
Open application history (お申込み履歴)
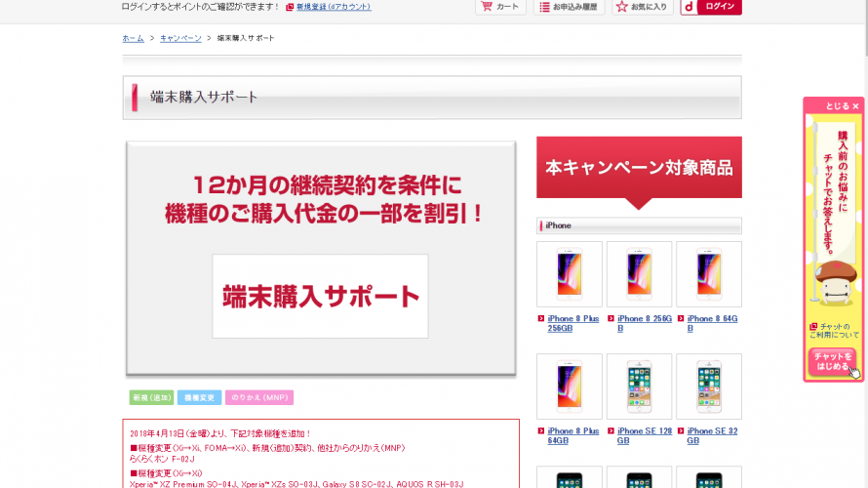pos(569,7)
